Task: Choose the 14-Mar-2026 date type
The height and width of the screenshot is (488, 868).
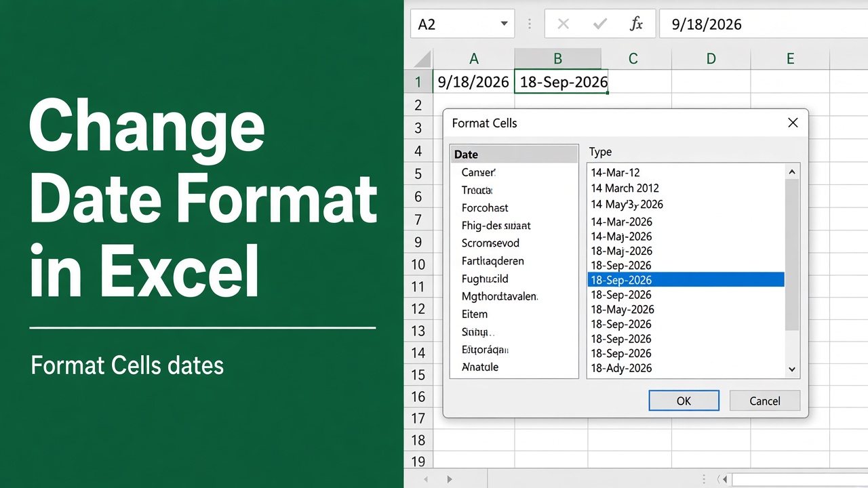Action: point(622,222)
